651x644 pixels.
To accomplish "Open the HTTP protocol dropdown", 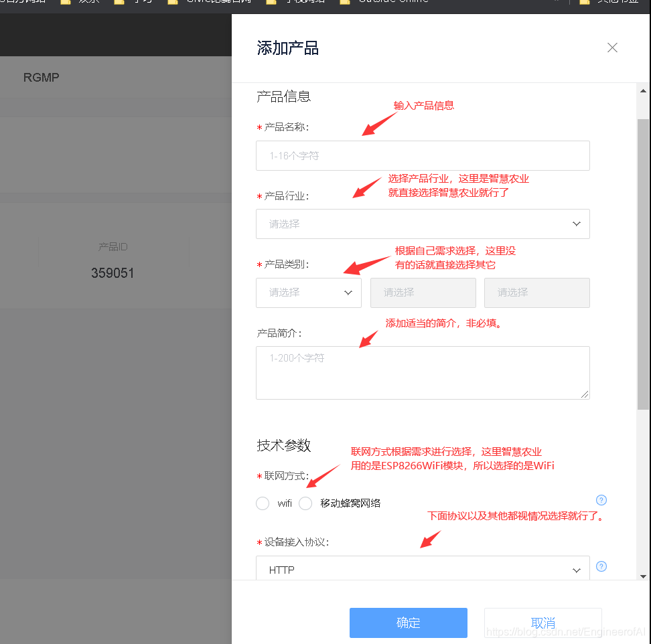I will (x=423, y=570).
